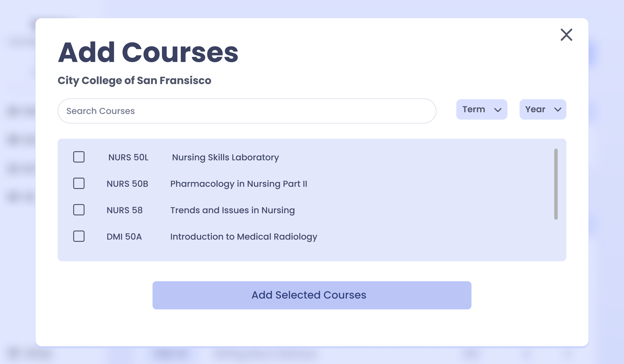The width and height of the screenshot is (624, 364).
Task: Click the NURS 50L course code
Action: [x=128, y=158]
